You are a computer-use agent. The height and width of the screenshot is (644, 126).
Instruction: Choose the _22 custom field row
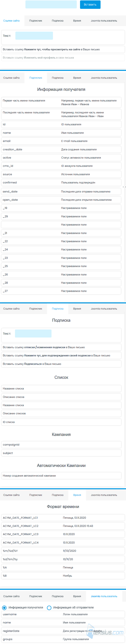tap(61, 241)
